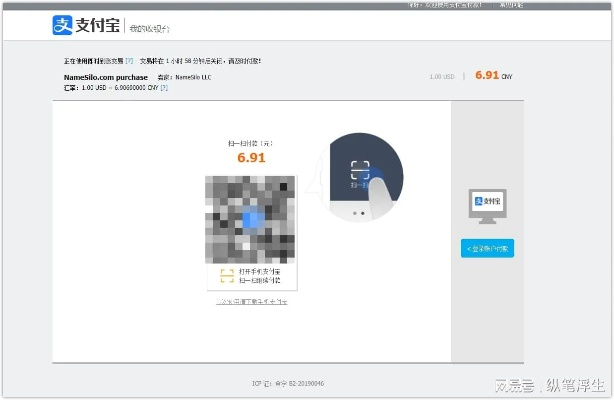
Task: Click the blue login account payment button
Action: [487, 248]
